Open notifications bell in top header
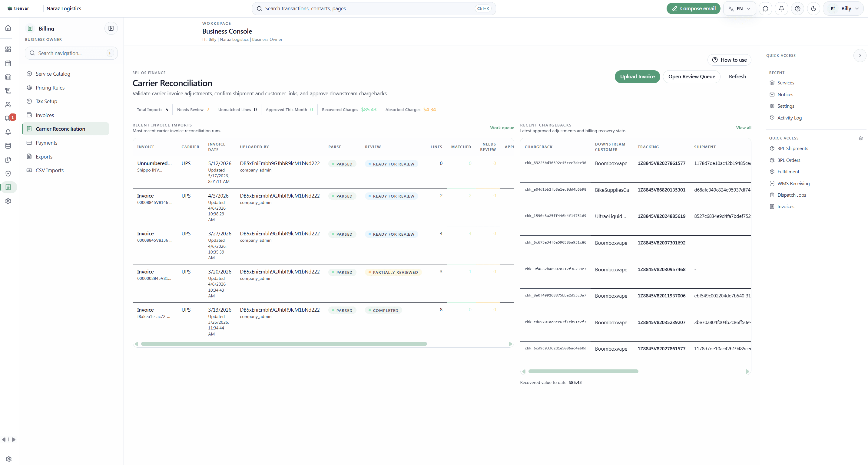 (x=781, y=9)
